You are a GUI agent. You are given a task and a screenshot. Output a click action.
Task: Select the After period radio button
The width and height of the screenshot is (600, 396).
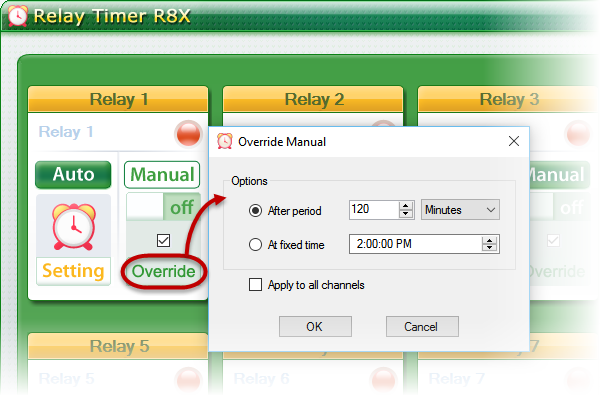click(255, 210)
